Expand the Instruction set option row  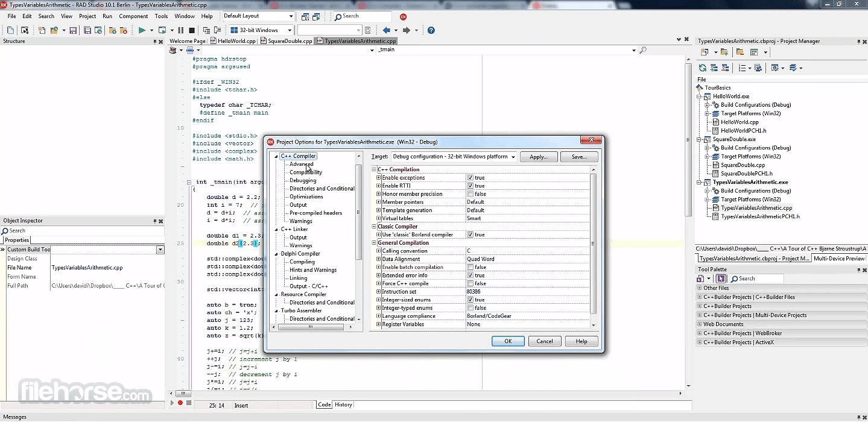pos(378,292)
